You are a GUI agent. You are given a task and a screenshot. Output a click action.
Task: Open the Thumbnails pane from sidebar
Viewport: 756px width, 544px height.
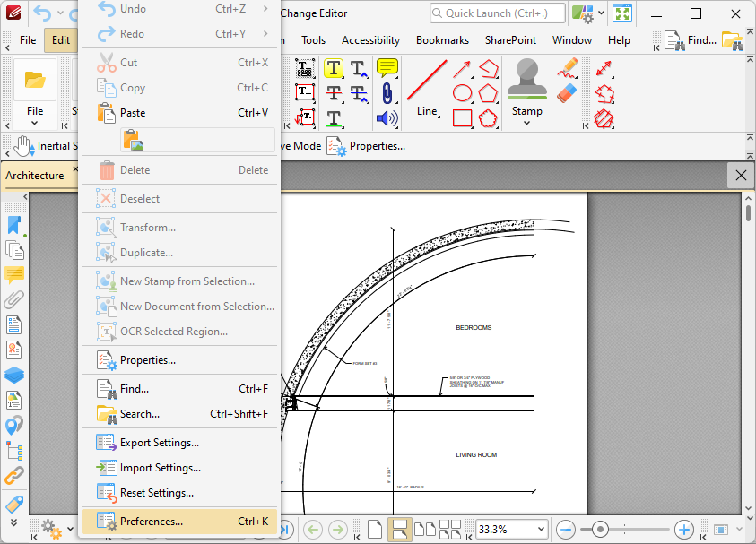tap(14, 251)
